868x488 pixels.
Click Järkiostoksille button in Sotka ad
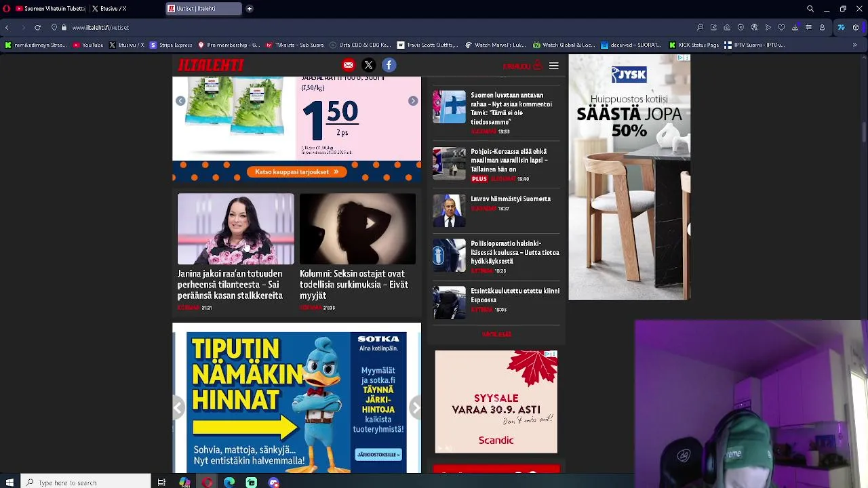(x=378, y=455)
